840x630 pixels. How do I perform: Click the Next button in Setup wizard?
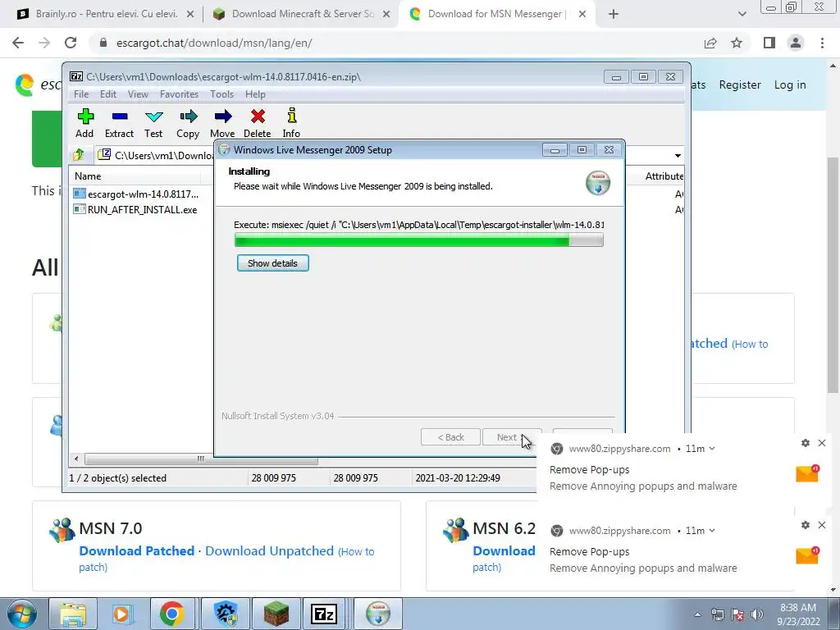pos(512,437)
